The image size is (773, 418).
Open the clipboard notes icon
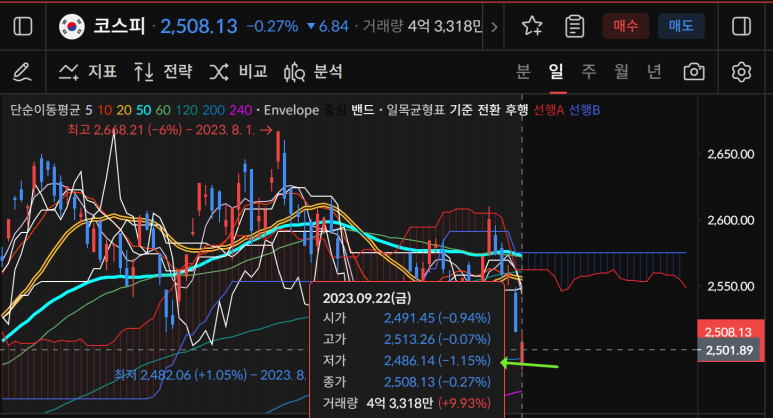575,26
